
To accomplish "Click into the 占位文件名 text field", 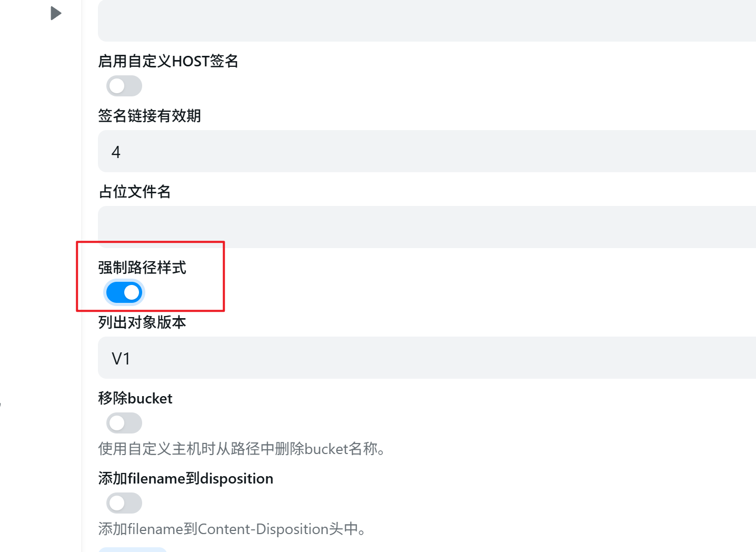I will click(x=426, y=227).
